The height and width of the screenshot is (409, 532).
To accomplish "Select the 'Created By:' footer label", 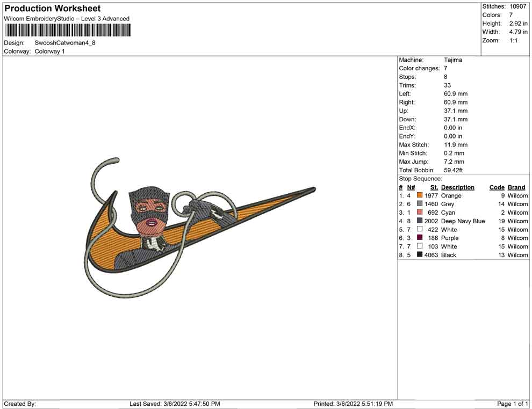I will pyautogui.click(x=20, y=404).
